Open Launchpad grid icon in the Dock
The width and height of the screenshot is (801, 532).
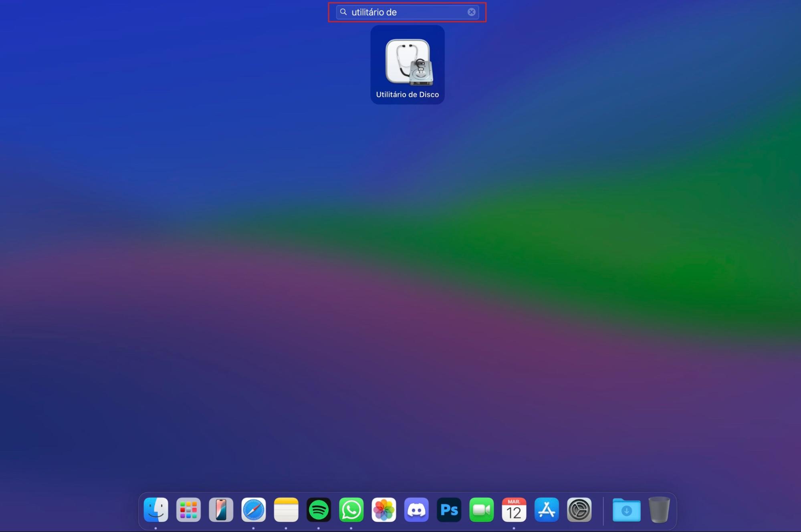(x=188, y=510)
